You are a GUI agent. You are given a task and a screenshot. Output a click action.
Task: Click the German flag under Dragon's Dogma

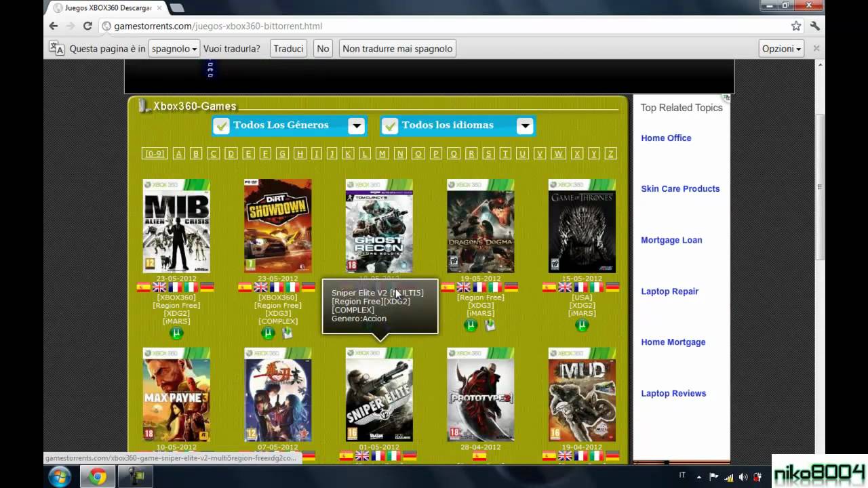(511, 287)
